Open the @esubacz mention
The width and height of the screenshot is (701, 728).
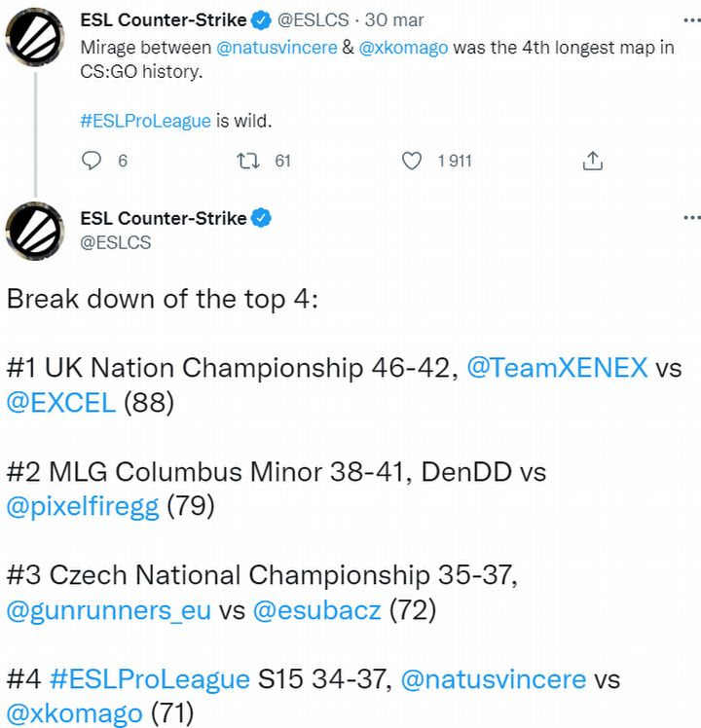coord(317,610)
